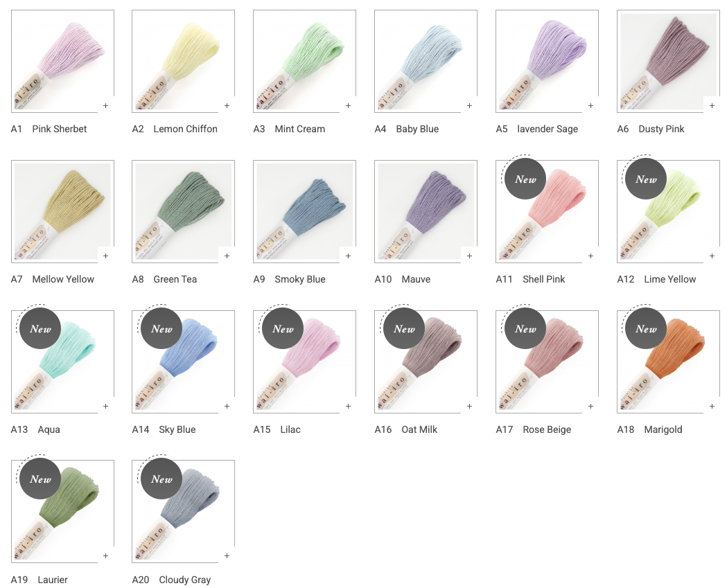This screenshot has width=727, height=588.
Task: Select the A17 Rose Beige label
Action: [533, 429]
